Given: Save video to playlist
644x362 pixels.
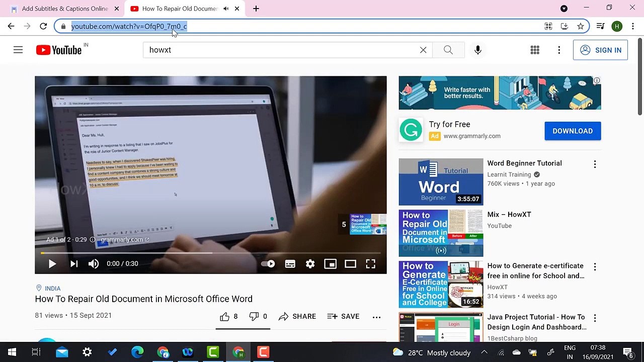Looking at the screenshot, I should pos(343,316).
